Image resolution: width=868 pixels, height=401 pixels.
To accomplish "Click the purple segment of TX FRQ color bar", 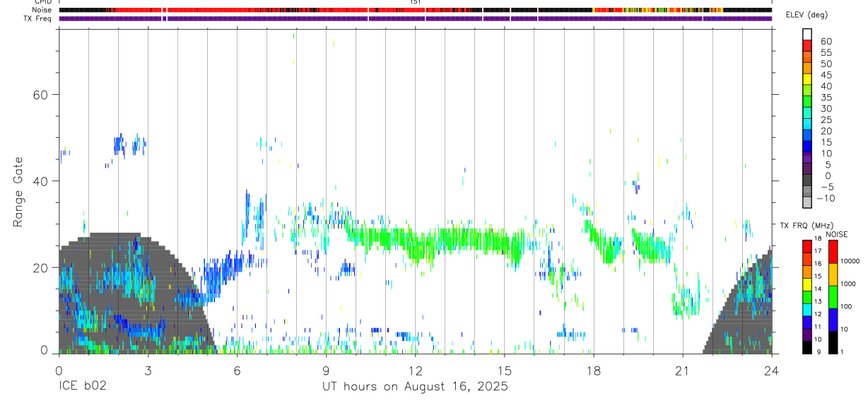I will click(x=807, y=334).
